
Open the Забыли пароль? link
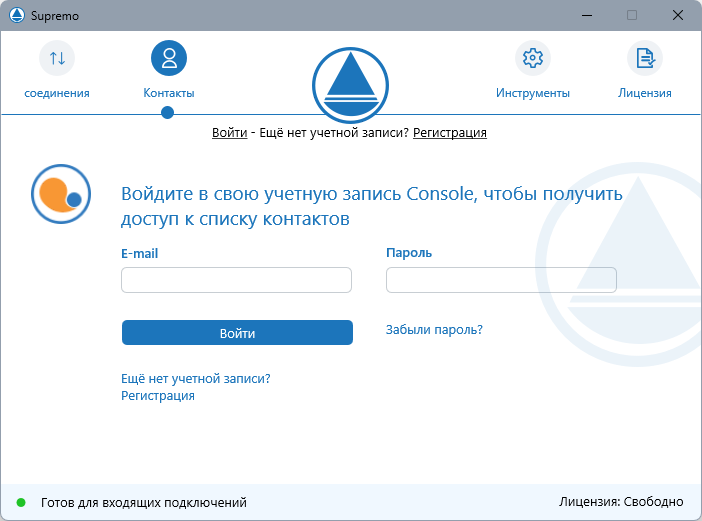pyautogui.click(x=434, y=330)
